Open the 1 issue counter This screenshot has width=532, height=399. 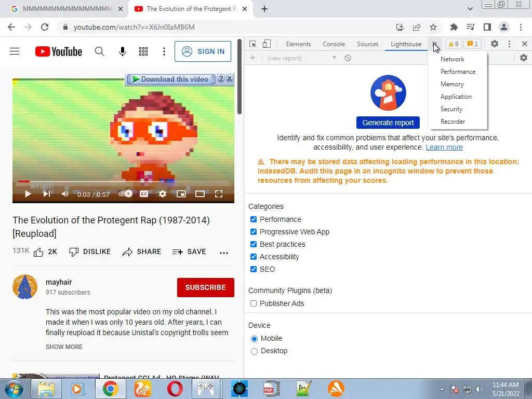click(472, 44)
